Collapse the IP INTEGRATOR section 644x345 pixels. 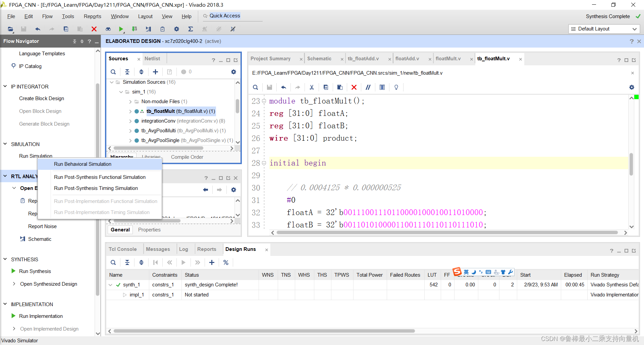[x=5, y=86]
